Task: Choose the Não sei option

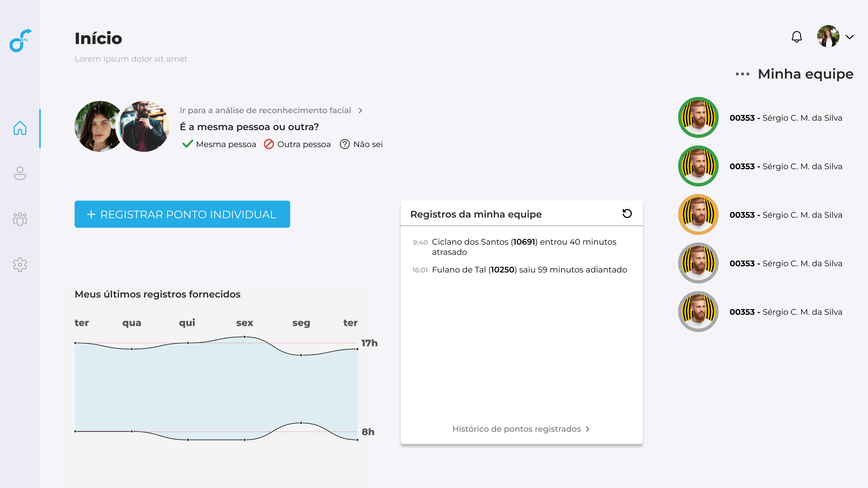Action: click(x=361, y=144)
